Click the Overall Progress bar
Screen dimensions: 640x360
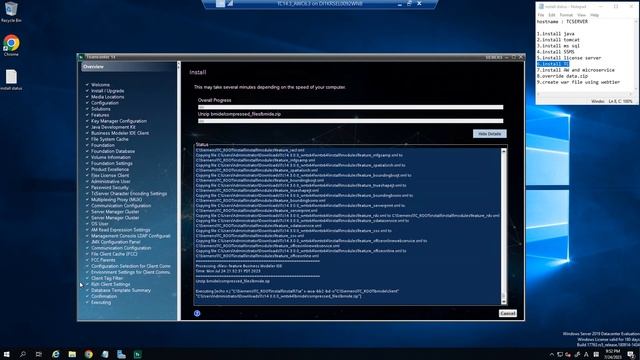[x=350, y=107]
